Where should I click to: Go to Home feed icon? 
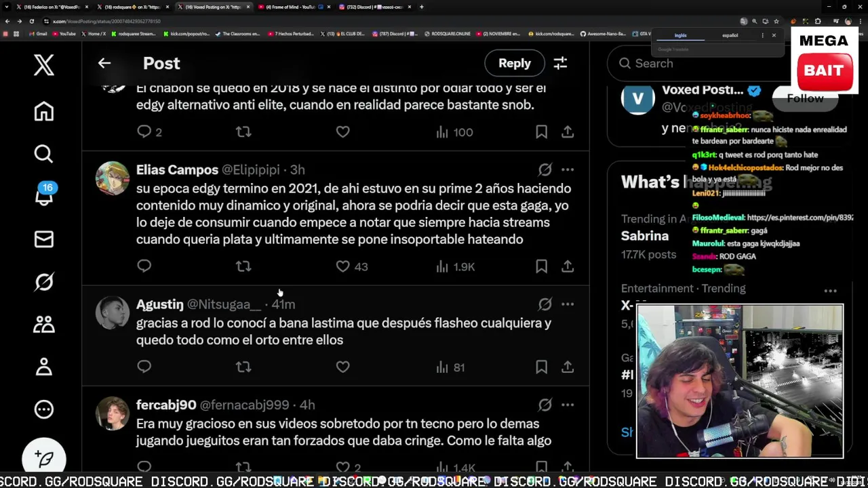coord(44,111)
